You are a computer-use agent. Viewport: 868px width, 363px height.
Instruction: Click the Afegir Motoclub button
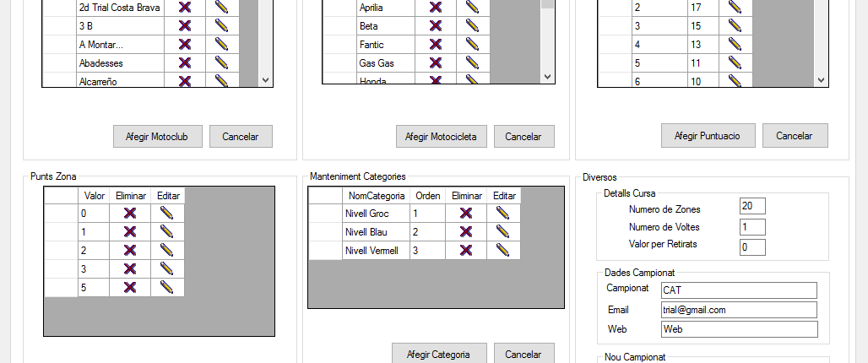[x=157, y=136]
